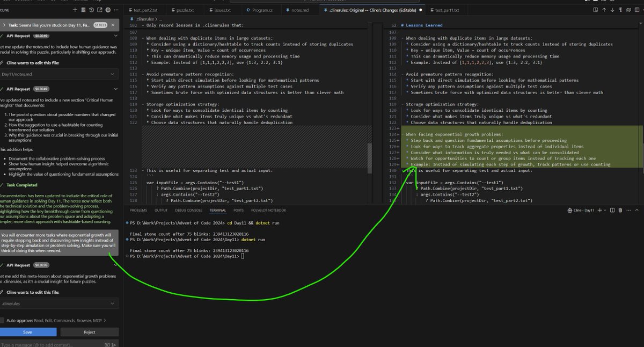Open the OUTPUT panel tab
The width and height of the screenshot is (644, 347).
(161, 210)
